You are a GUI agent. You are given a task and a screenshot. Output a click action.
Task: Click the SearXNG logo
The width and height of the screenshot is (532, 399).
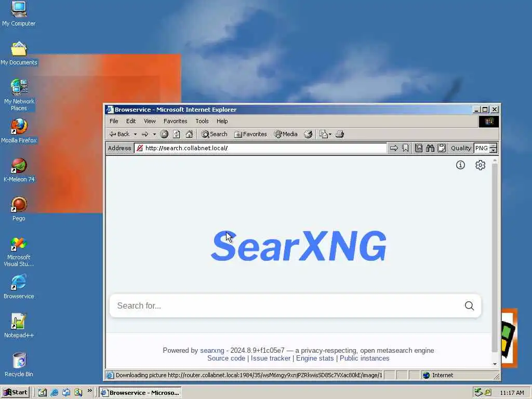pos(299,246)
